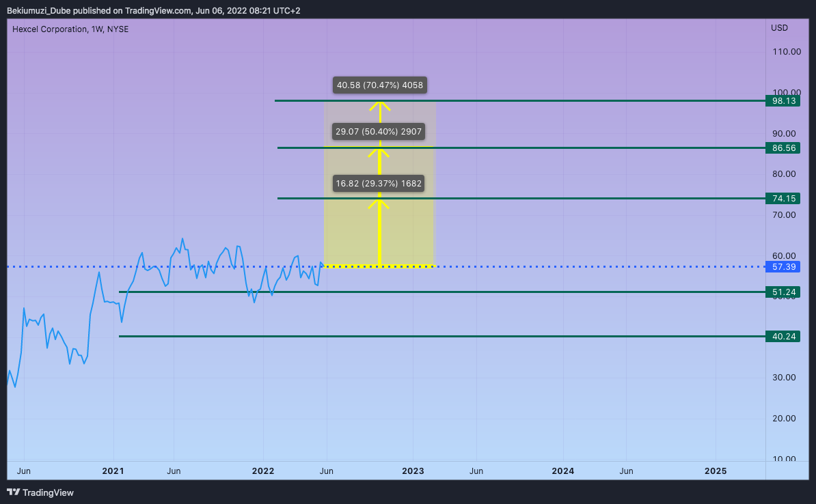Click the USD currency label
The width and height of the screenshot is (816, 504).
point(779,28)
